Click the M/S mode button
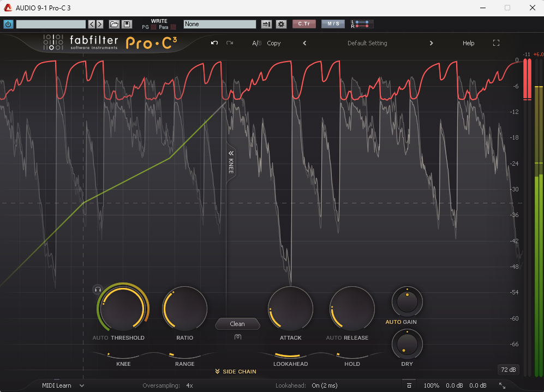This screenshot has width=544, height=392. tap(333, 24)
